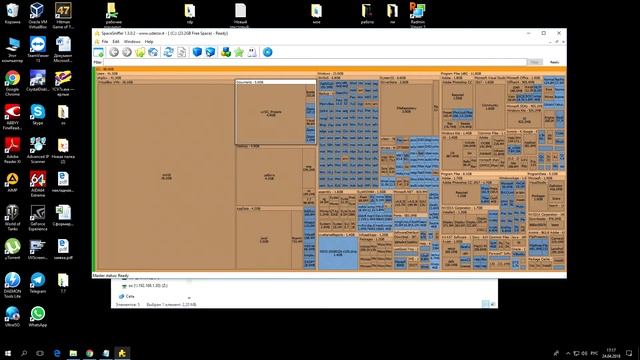Screen dimensions: 640x360
Task: Select the highlighted Documents folder block
Action: [276, 112]
